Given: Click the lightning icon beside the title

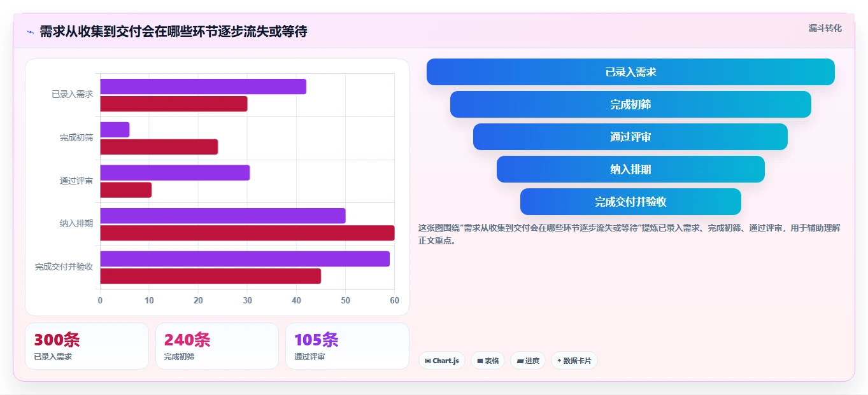Looking at the screenshot, I should point(30,31).
